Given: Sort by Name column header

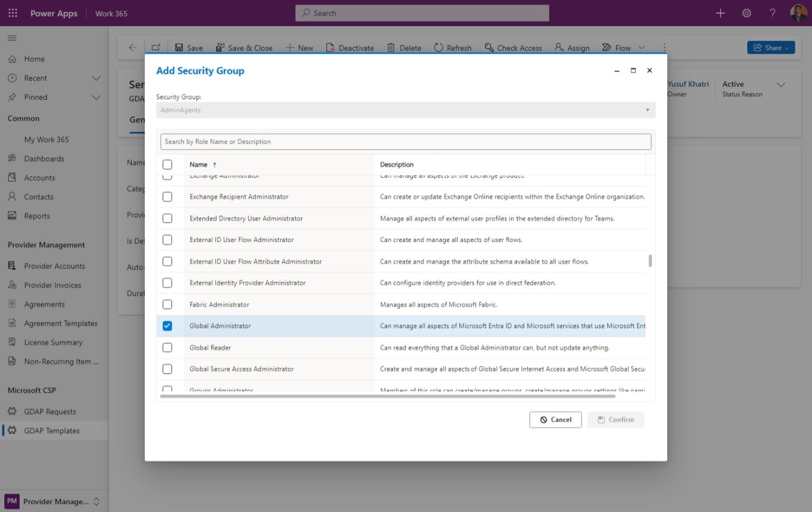Looking at the screenshot, I should click(198, 165).
